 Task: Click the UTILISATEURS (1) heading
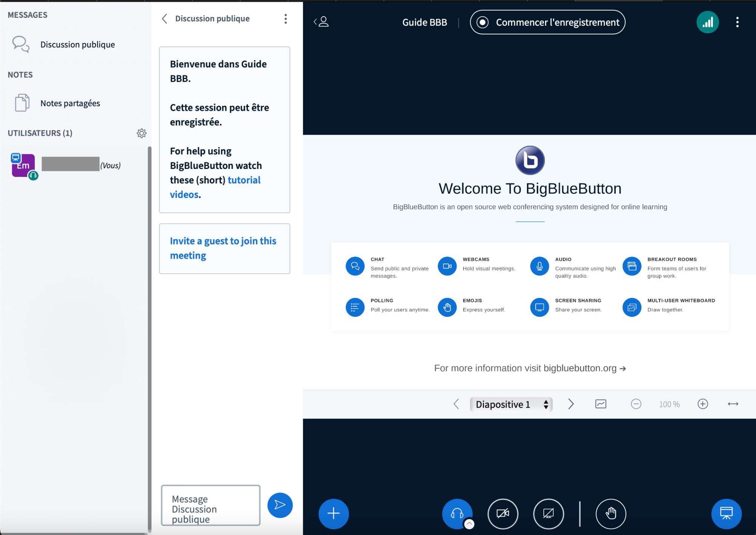coord(40,133)
